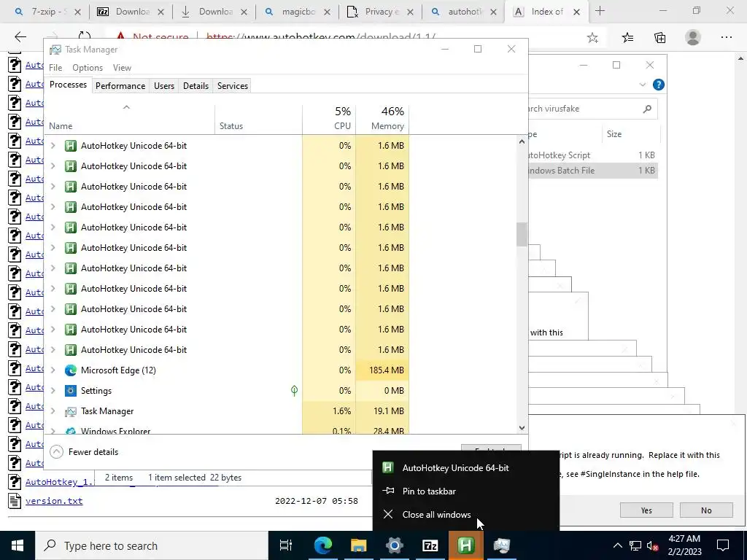Click the Task Manager scrollbar thumb
The height and width of the screenshot is (560, 747).
point(522,234)
